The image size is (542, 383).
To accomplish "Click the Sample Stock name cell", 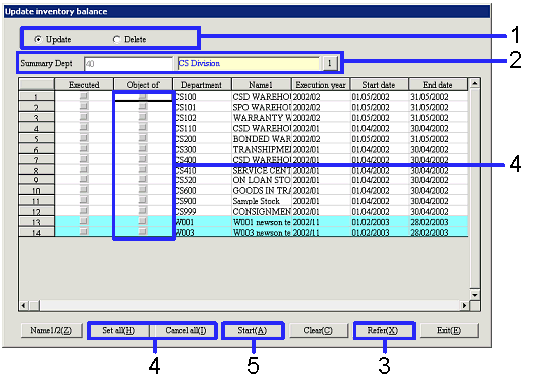I will pos(262,201).
